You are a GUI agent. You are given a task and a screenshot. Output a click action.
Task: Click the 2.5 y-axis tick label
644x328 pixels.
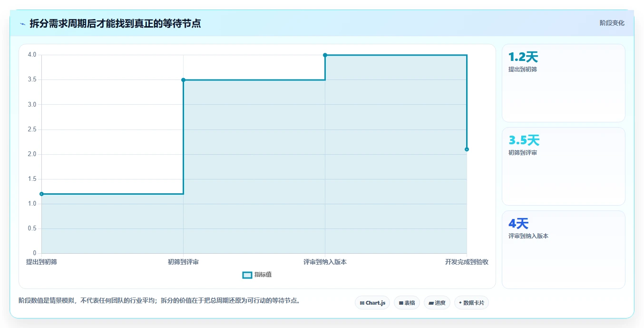[x=32, y=129]
